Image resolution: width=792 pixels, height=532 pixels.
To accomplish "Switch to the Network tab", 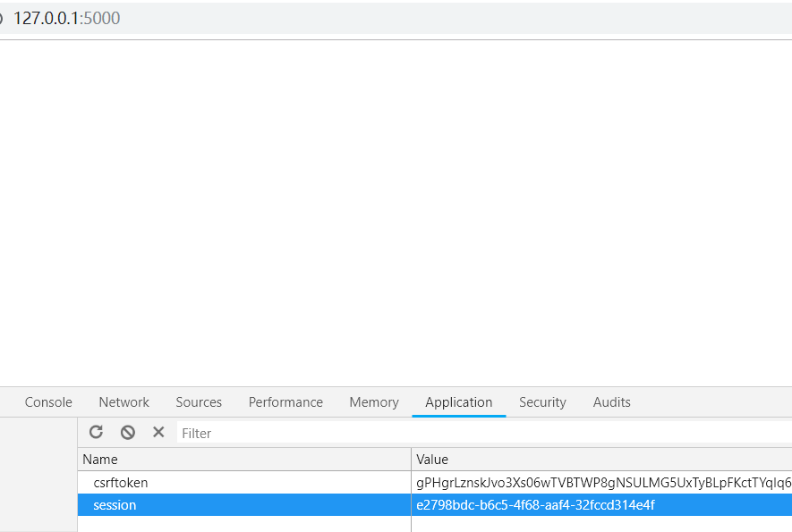I will coord(123,402).
